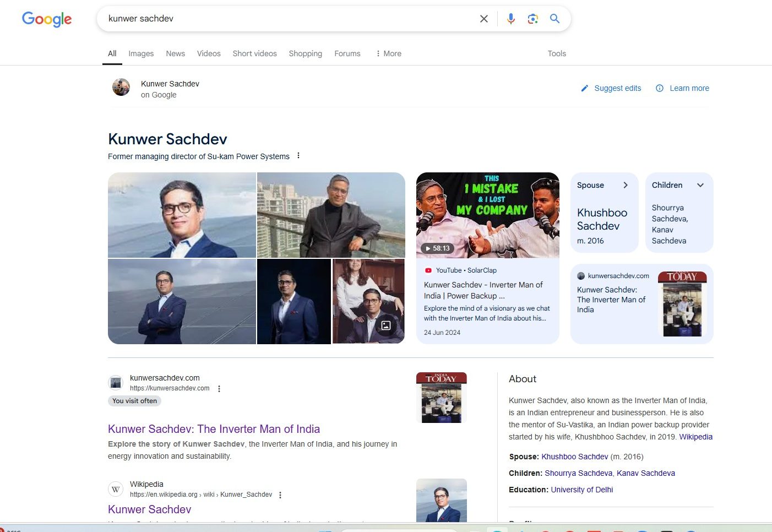Switch to the News tab
This screenshot has height=532, width=772.
[175, 53]
